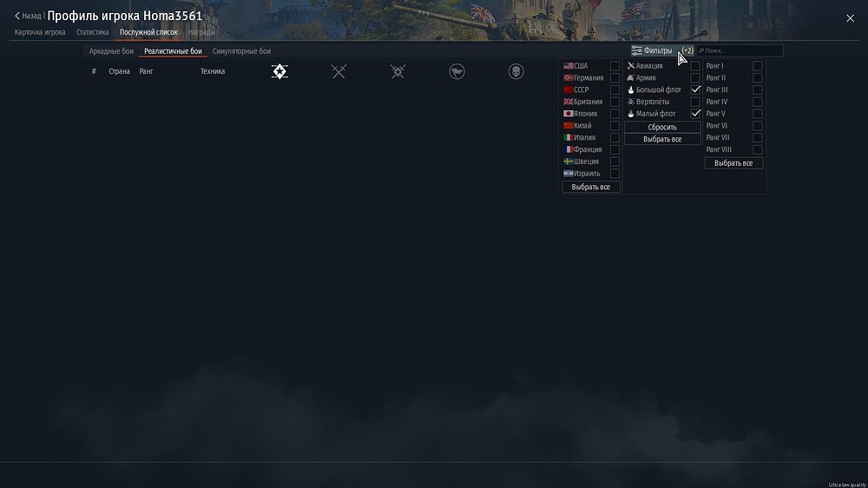This screenshot has width=868, height=488.
Task: Tick the Ранг III checkbox
Action: pyautogui.click(x=757, y=89)
